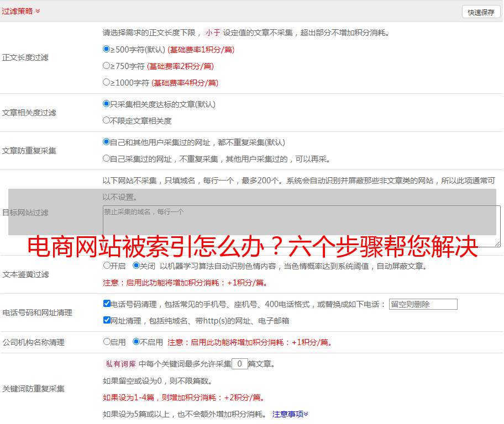Collapse the 过滤策略 section header
This screenshot has width=504, height=424.
[21, 11]
